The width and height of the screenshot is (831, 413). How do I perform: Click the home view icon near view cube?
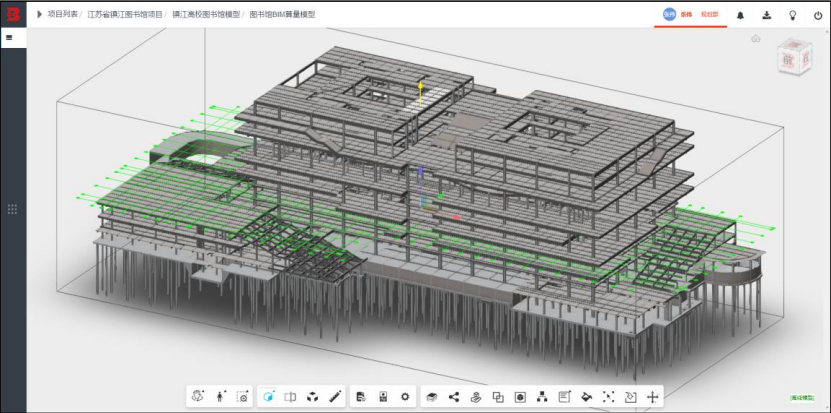point(756,39)
